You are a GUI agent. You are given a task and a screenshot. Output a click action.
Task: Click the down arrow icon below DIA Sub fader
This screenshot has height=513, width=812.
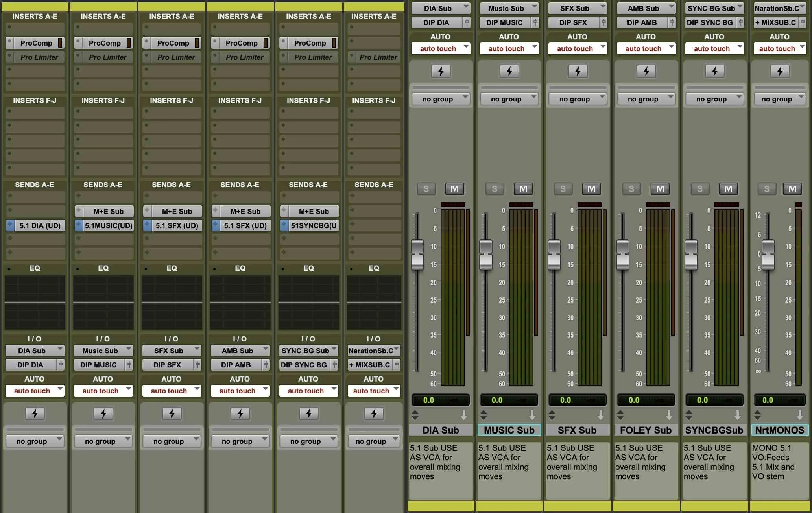click(464, 414)
